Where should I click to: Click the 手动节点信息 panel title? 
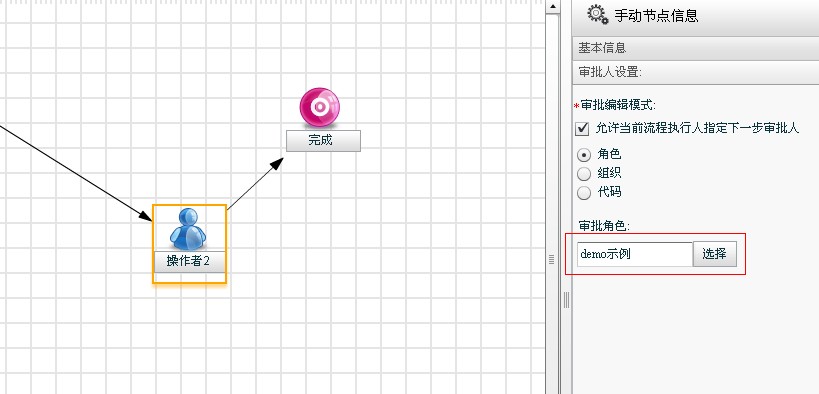[x=656, y=15]
